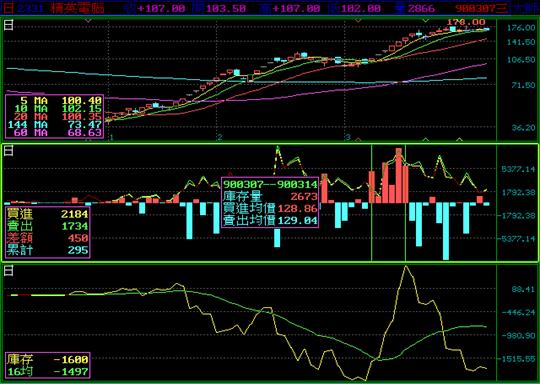Viewport: 540px width, 384px height.
Task: Select month marker 2 on price time axis
Action: [220, 137]
